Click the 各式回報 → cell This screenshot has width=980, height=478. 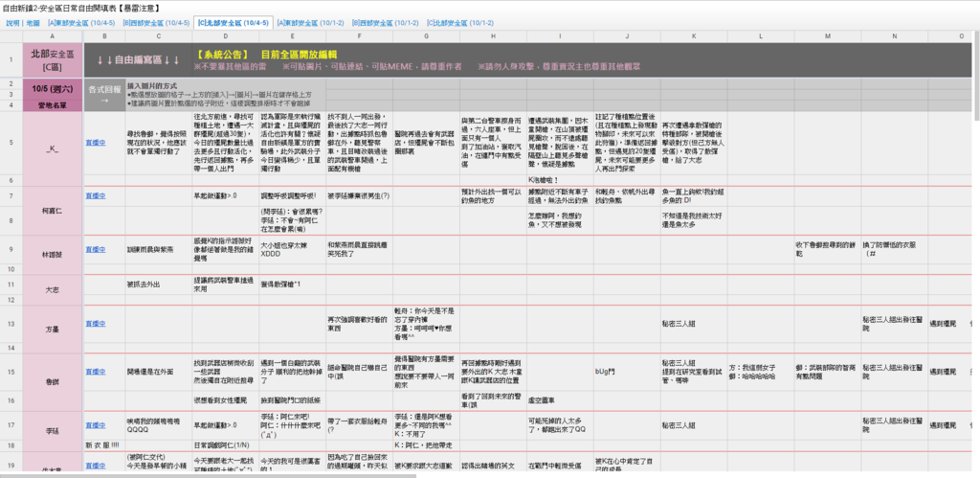[x=104, y=95]
